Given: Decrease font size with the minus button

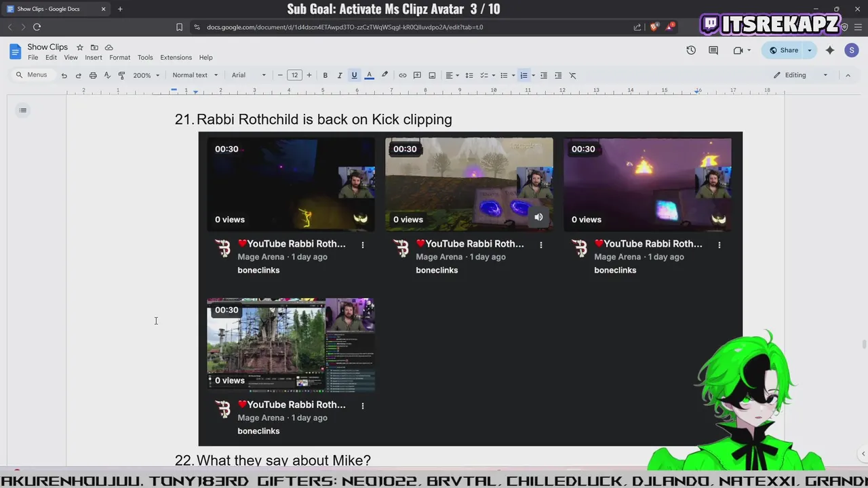Looking at the screenshot, I should [x=280, y=75].
